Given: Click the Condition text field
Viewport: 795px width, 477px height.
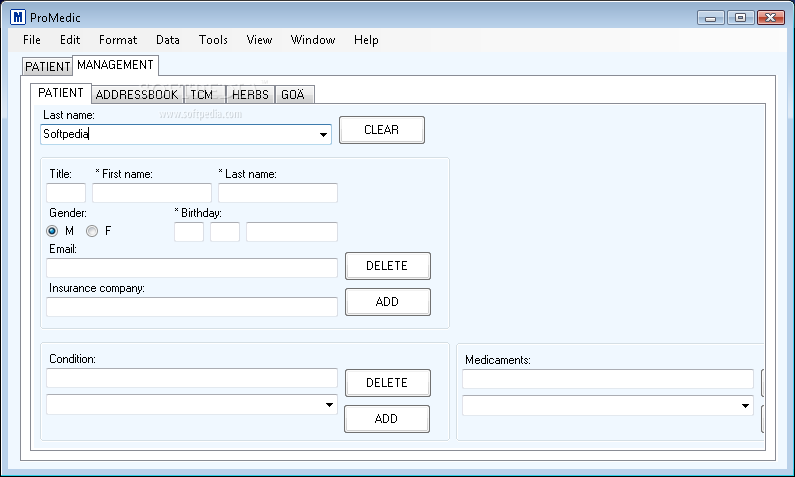Looking at the screenshot, I should point(192,378).
